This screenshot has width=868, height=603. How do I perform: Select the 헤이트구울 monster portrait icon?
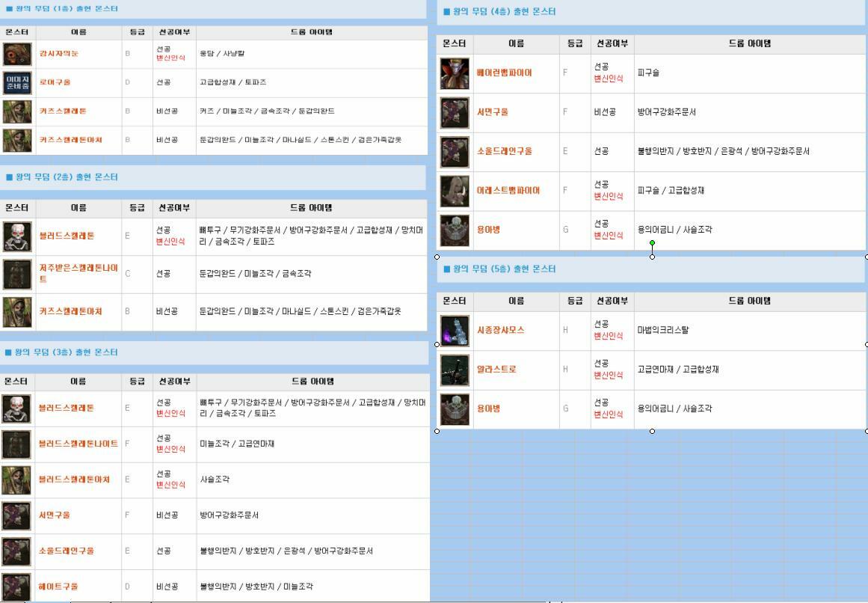(x=17, y=587)
